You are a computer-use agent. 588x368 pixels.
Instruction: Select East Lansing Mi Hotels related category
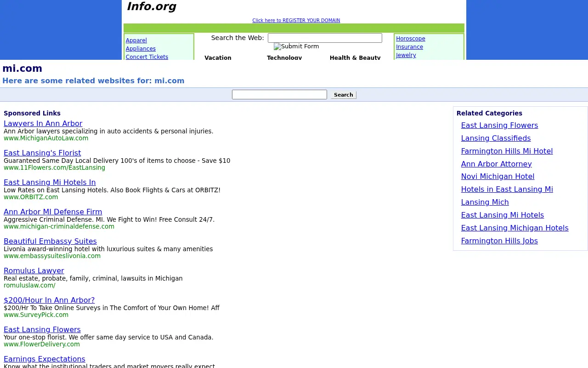click(x=502, y=215)
